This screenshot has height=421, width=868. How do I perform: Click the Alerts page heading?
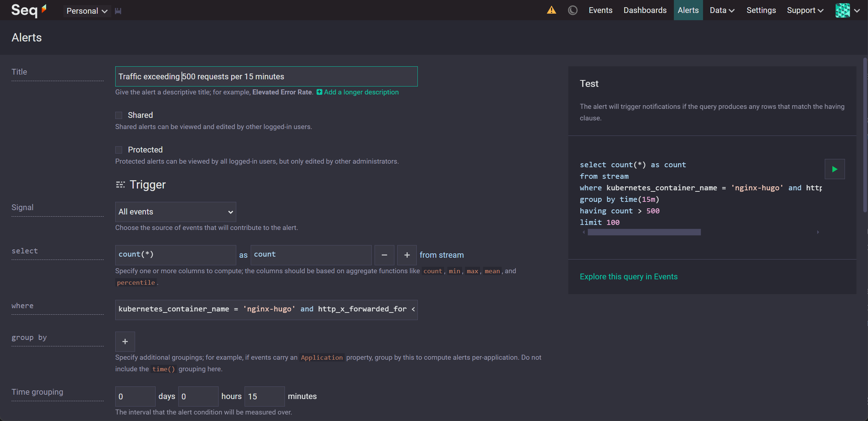pyautogui.click(x=27, y=37)
